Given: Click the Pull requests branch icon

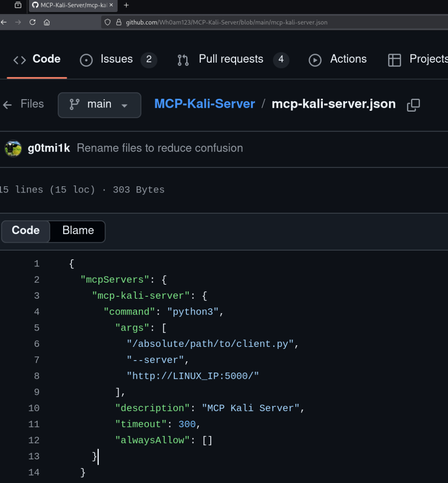Looking at the screenshot, I should click(x=183, y=60).
